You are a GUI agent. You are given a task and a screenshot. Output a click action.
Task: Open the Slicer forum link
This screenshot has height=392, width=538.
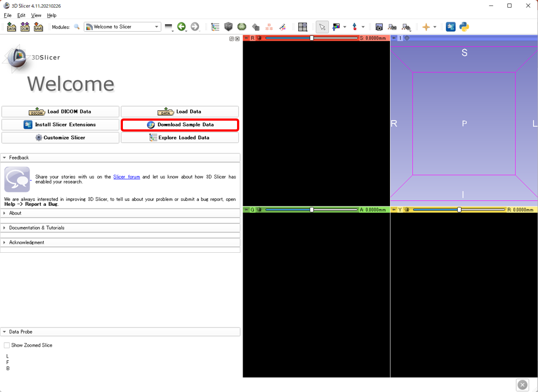click(127, 177)
